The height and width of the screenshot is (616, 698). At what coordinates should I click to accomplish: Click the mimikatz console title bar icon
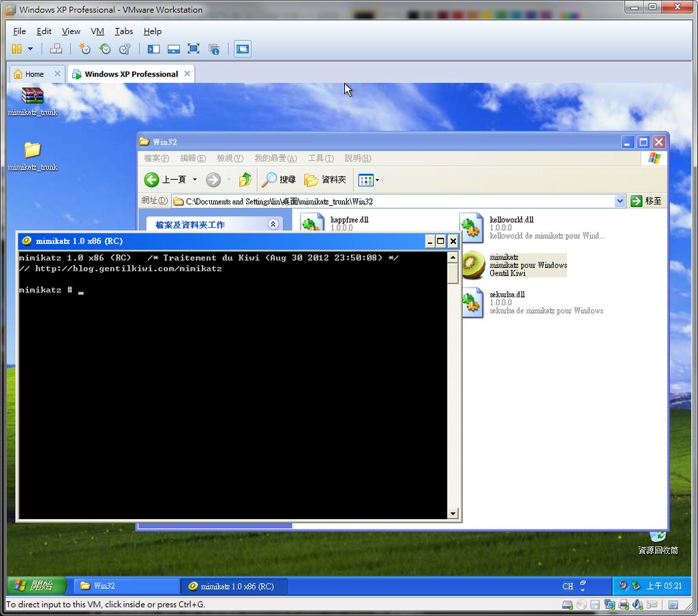27,241
